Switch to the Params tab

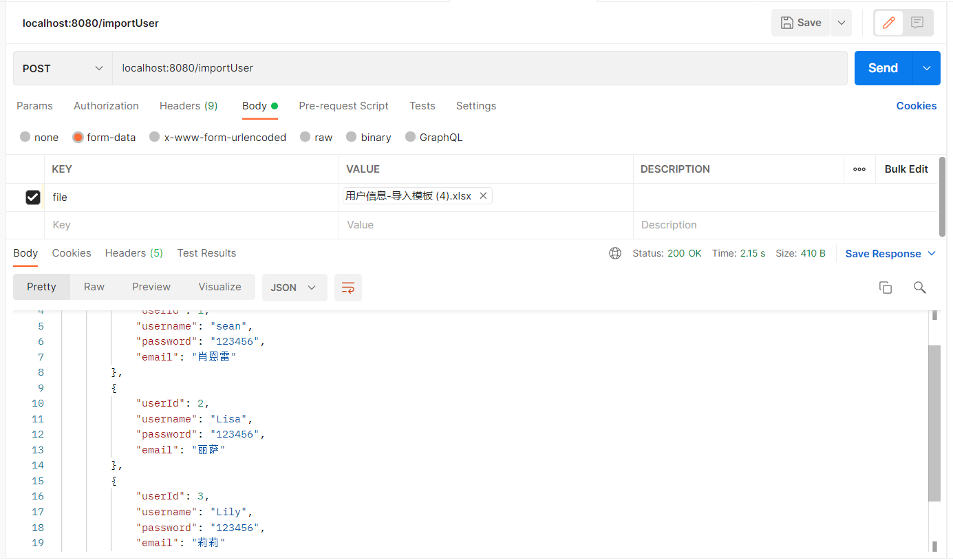click(34, 106)
